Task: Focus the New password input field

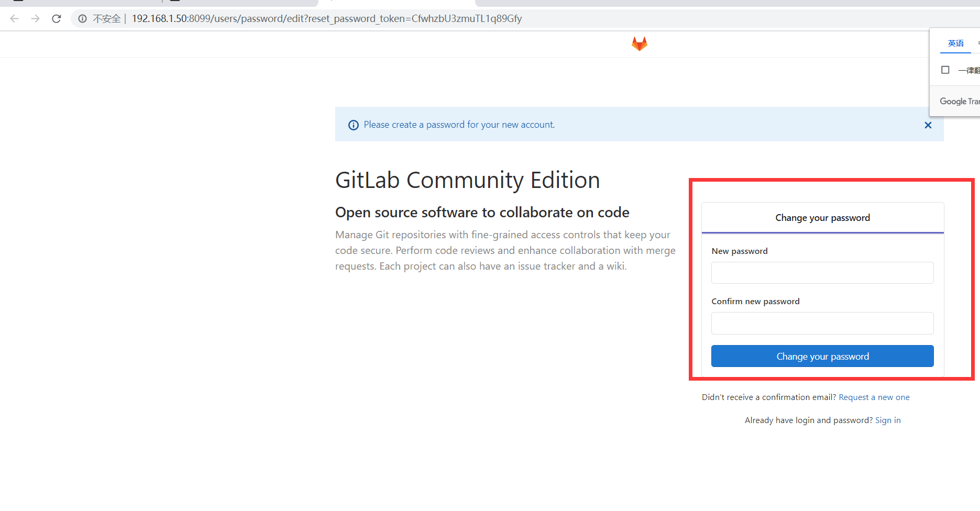Action: pyautogui.click(x=822, y=273)
